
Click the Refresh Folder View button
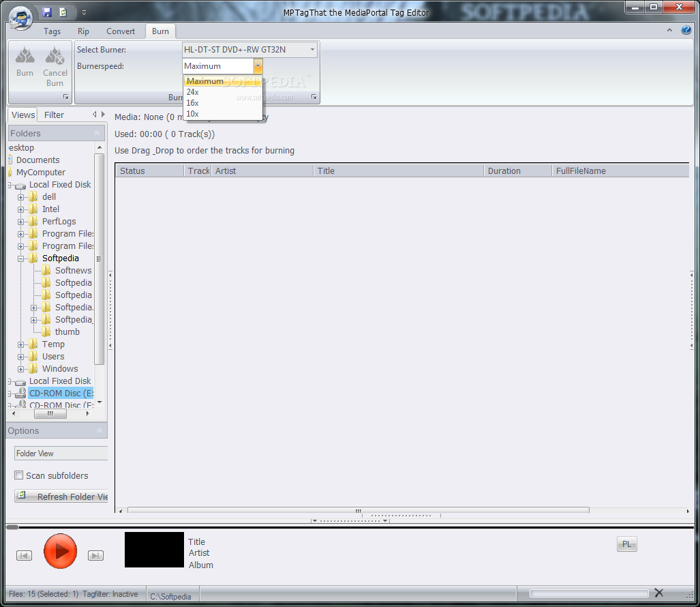[61, 497]
